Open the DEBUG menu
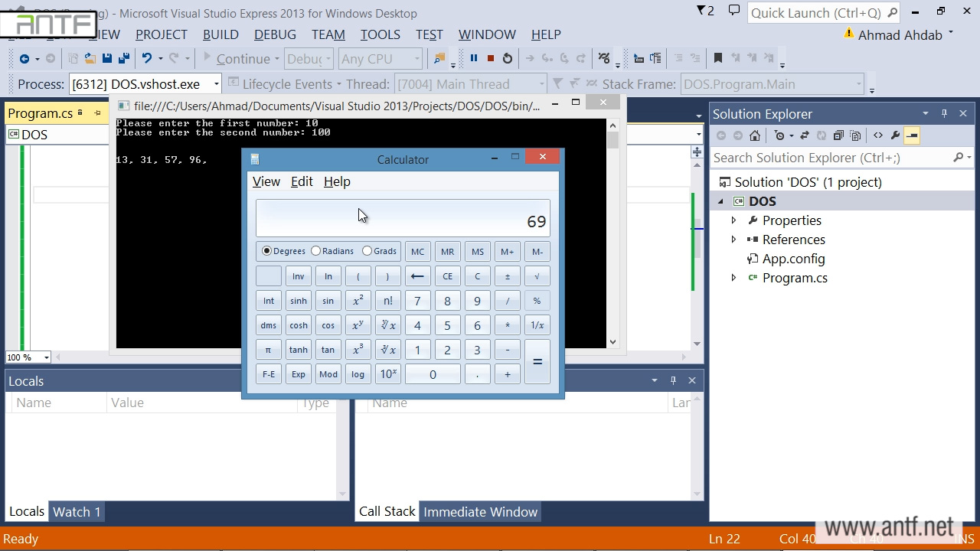Image resolution: width=980 pixels, height=551 pixels. [x=275, y=34]
